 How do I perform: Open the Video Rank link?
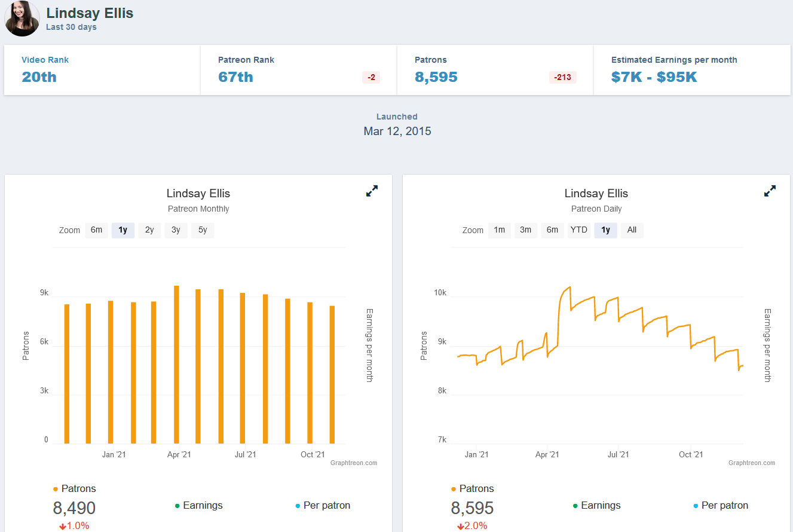tap(45, 60)
